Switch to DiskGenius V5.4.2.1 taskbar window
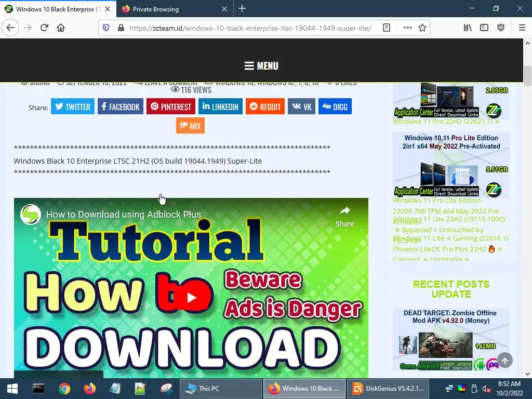Screen dimensions: 532x399 (x=388, y=389)
